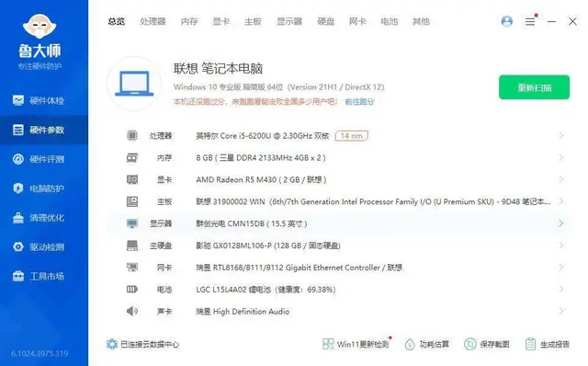Open Win11更新检测

pos(356,344)
